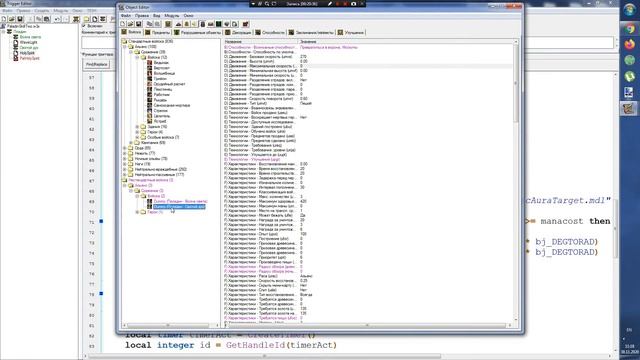Click New icon in Trigger Editor toolbar
The height and width of the screenshot is (360, 640).
tap(4, 19)
